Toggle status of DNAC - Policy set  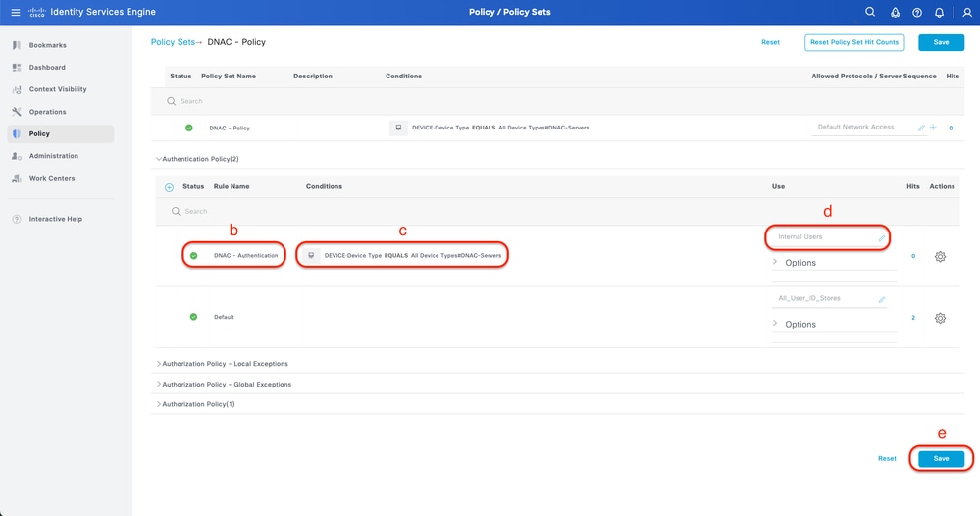click(188, 128)
